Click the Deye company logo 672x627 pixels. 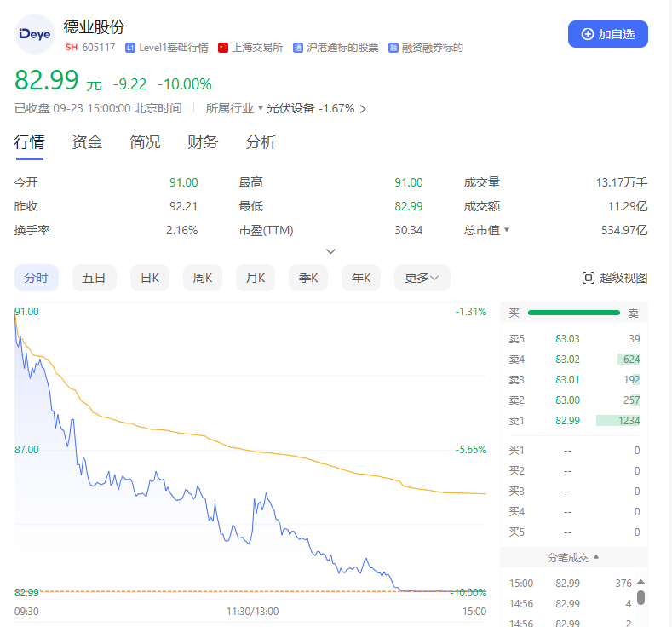click(36, 35)
